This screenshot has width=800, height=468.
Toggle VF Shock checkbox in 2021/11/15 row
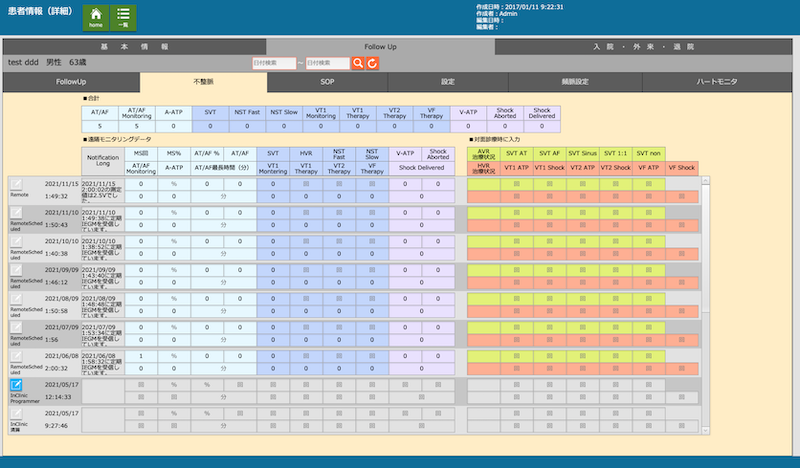(681, 198)
